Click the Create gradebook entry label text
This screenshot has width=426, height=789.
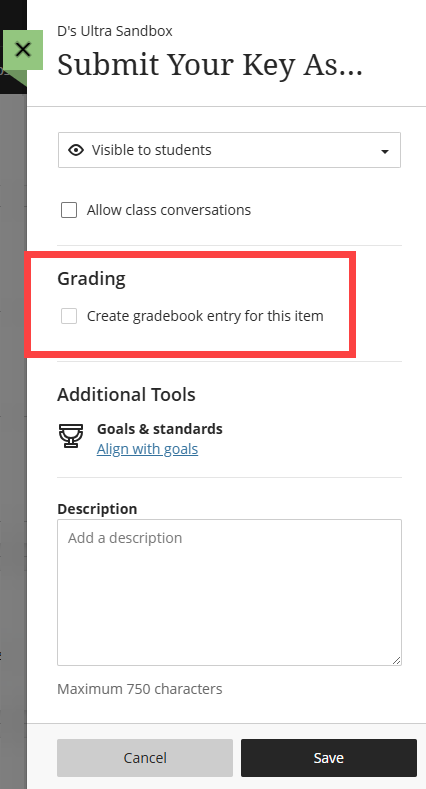tap(205, 316)
